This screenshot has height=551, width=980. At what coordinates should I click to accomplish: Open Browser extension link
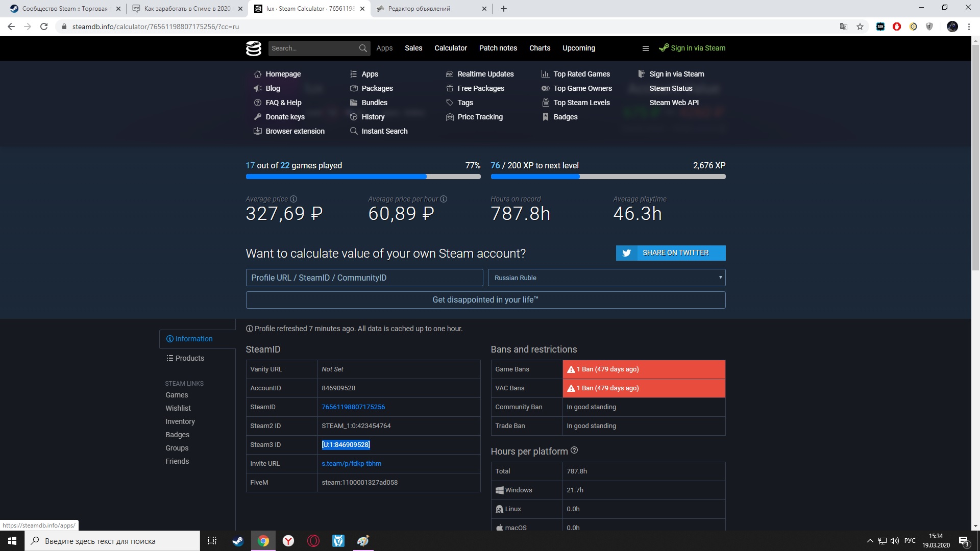[289, 131]
